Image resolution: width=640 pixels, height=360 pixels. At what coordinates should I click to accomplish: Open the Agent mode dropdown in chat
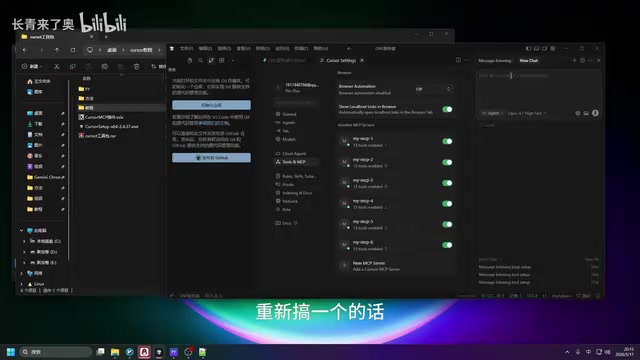coord(492,113)
